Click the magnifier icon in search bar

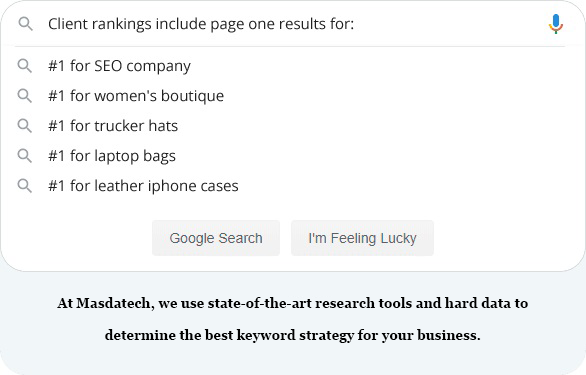pos(25,24)
